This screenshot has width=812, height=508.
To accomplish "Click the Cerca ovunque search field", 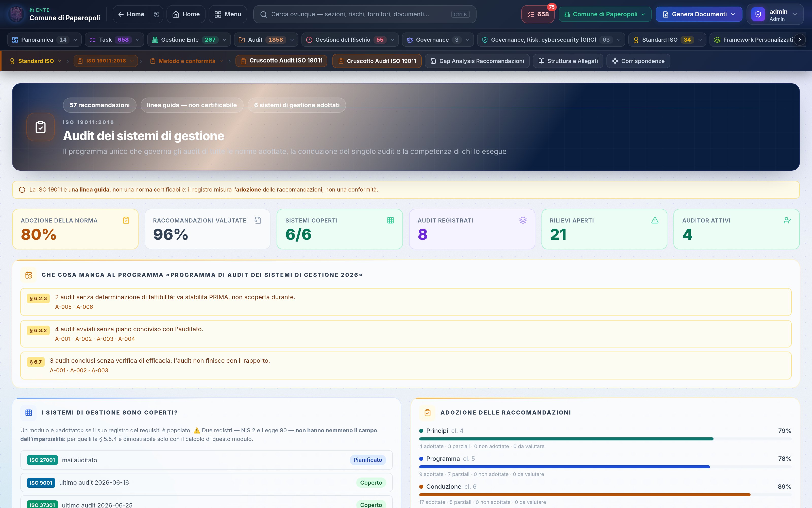I will pos(365,14).
